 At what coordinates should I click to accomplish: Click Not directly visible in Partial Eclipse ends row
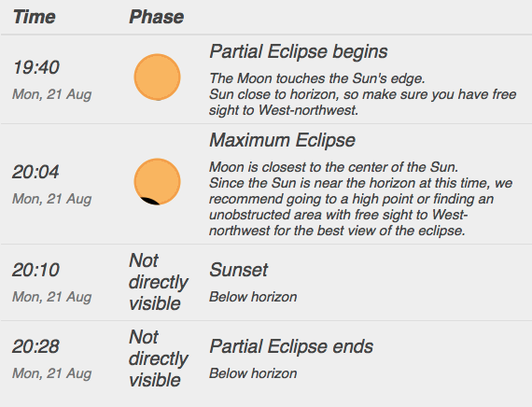(158, 358)
